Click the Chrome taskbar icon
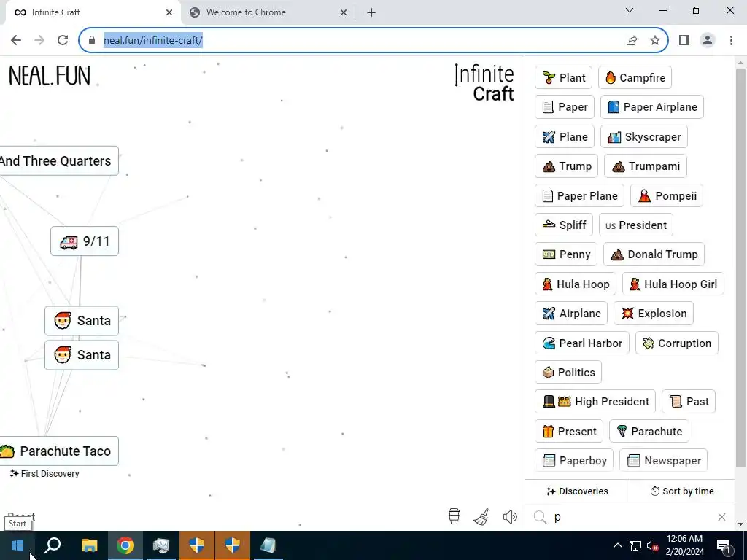747x560 pixels. point(125,545)
